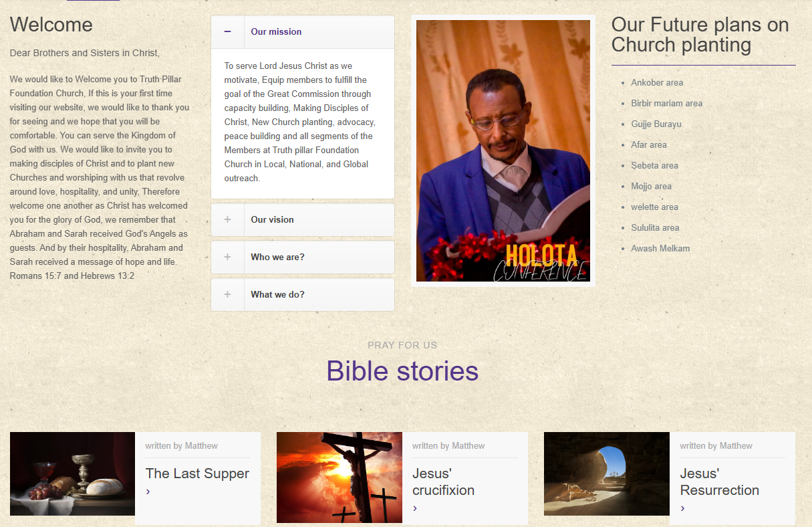This screenshot has width=812, height=527.
Task: Open the Jesus' Resurrection story title
Action: [720, 482]
